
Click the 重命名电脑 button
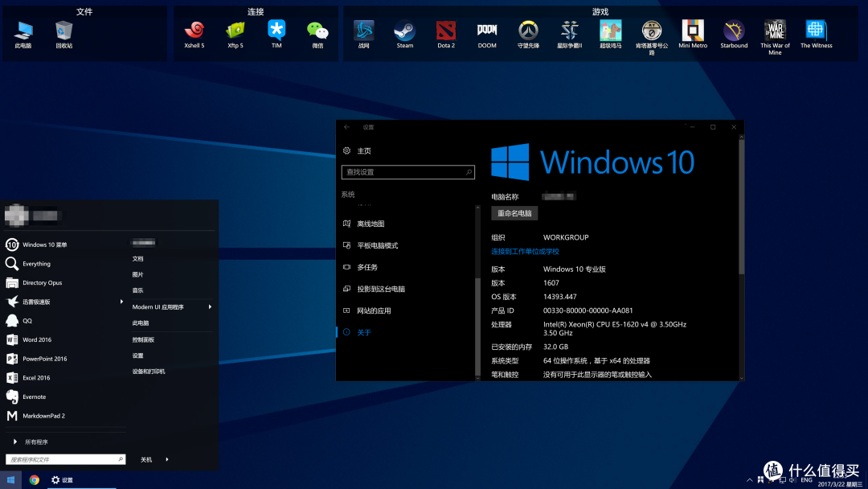click(x=514, y=213)
